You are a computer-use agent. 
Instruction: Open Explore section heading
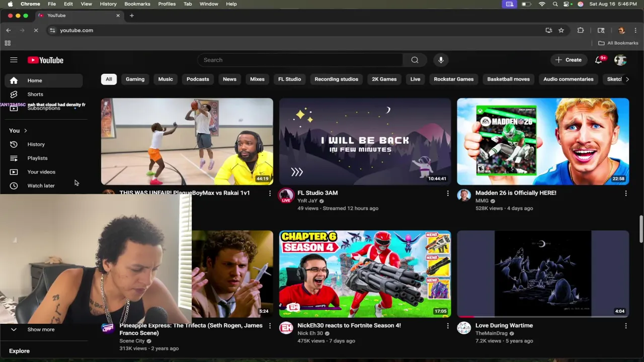point(19,351)
